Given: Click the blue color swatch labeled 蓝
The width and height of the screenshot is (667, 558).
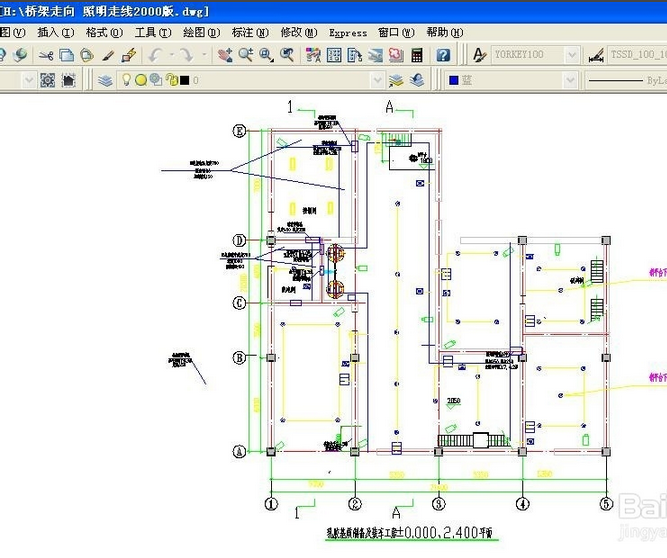Looking at the screenshot, I should click(453, 80).
